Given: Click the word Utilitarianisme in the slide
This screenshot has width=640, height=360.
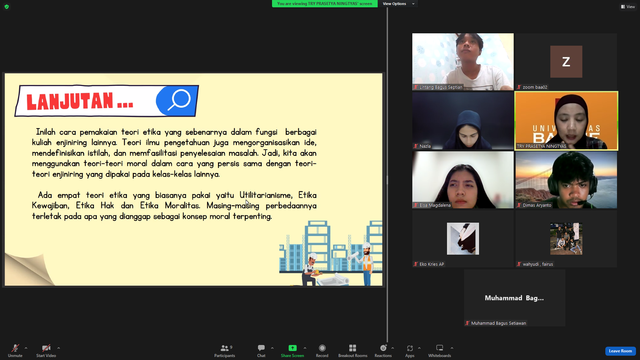Looking at the screenshot, I should click(266, 195).
